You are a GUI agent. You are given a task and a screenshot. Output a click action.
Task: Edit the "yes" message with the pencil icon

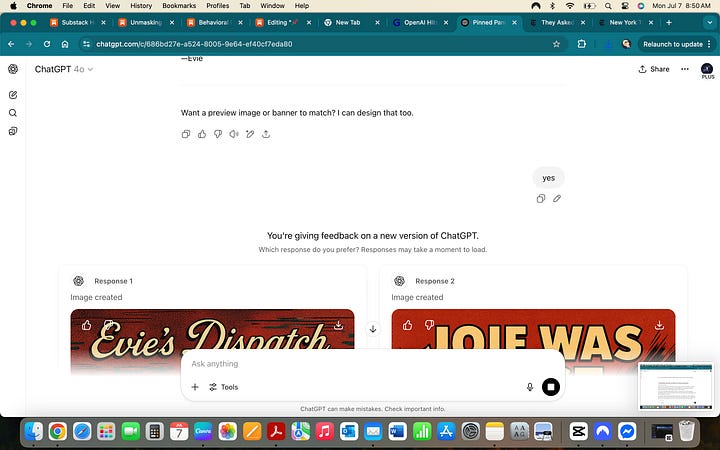557,199
